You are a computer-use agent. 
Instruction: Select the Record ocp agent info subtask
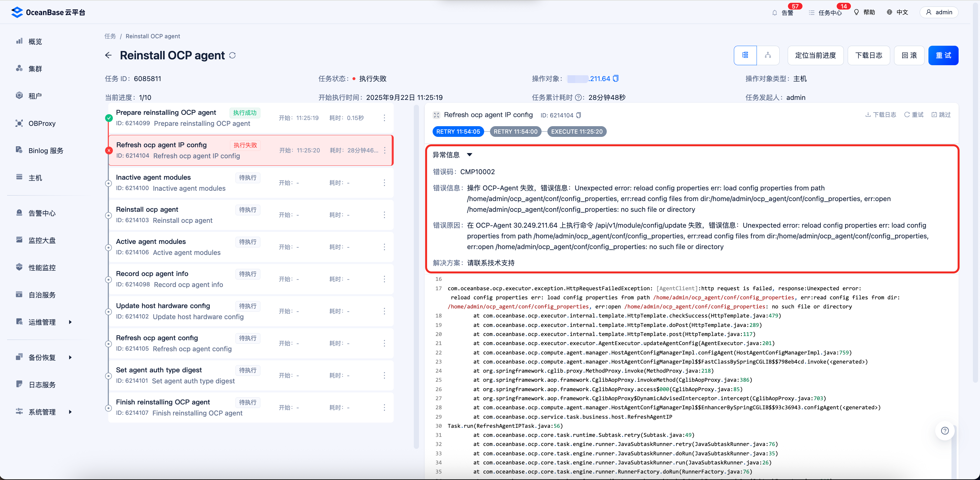click(251, 279)
